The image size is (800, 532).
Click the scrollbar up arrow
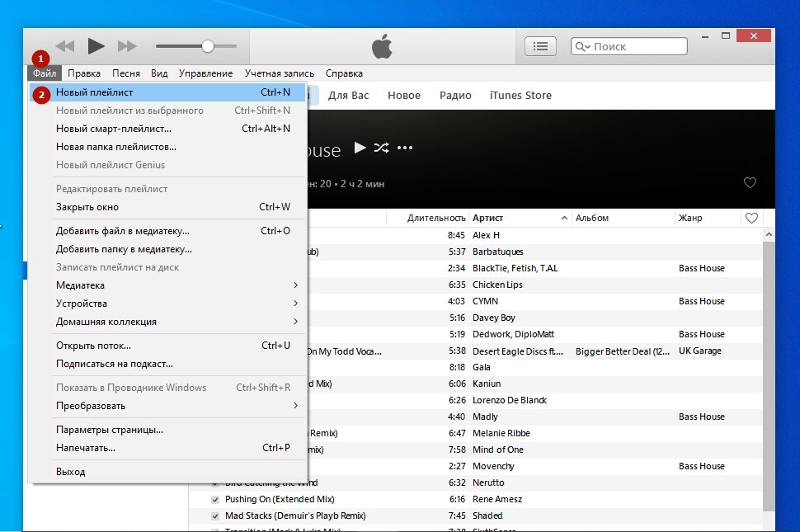[769, 234]
